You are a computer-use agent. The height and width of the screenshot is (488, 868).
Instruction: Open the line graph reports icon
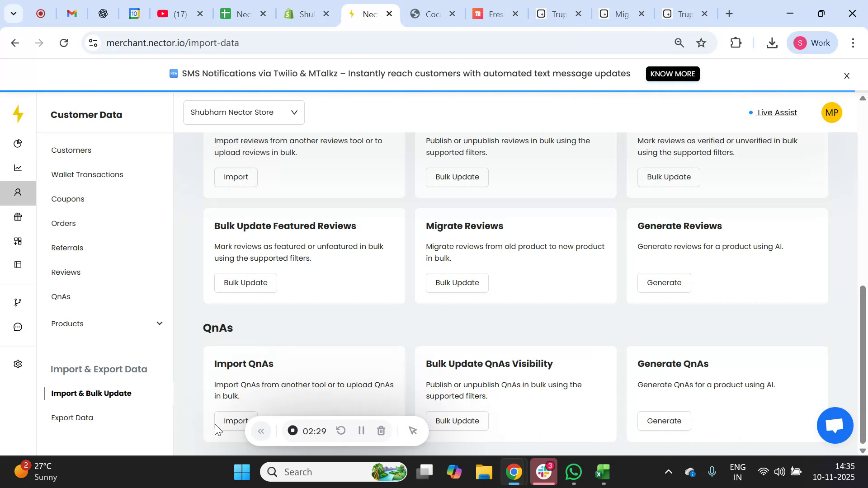[18, 168]
